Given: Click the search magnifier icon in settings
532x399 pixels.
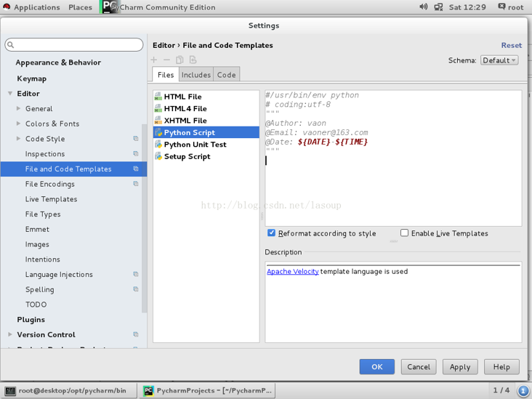Looking at the screenshot, I should pyautogui.click(x=10, y=45).
